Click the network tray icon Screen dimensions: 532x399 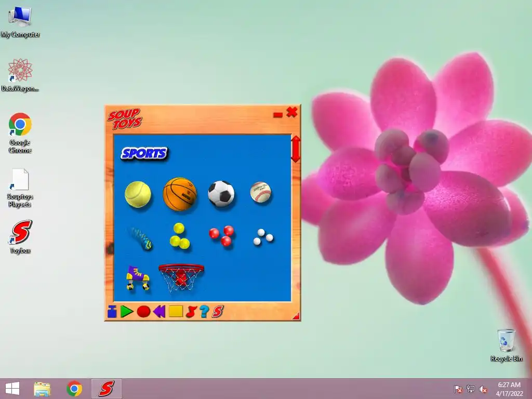pyautogui.click(x=471, y=389)
